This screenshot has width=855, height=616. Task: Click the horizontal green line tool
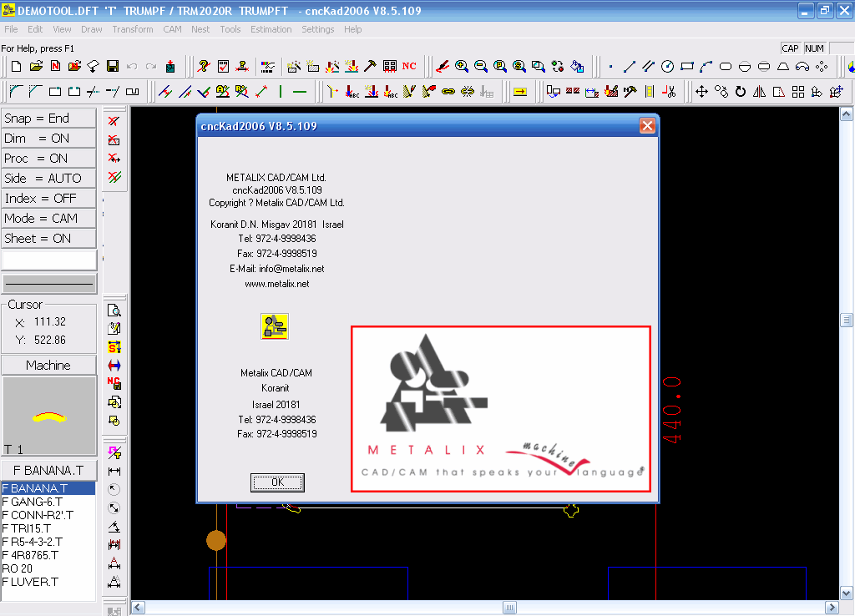[x=300, y=92]
